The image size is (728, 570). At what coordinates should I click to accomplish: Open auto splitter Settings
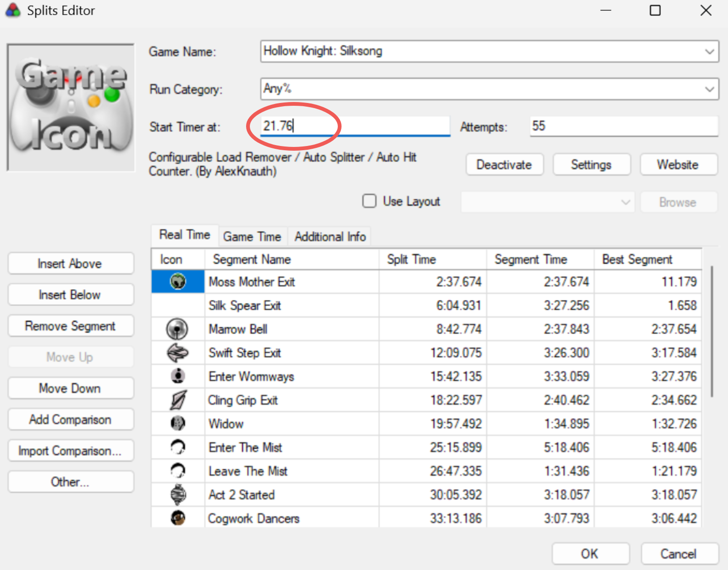coord(591,165)
